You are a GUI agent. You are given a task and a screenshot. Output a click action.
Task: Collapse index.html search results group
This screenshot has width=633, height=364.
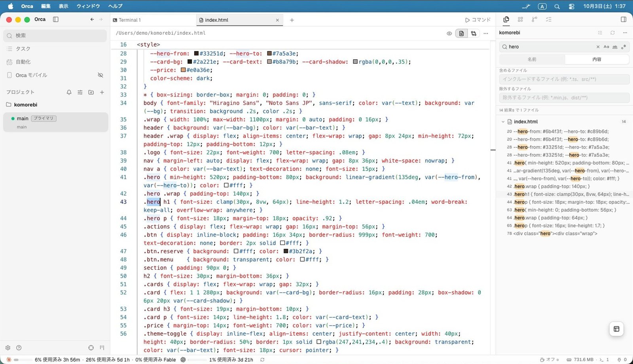[503, 122]
